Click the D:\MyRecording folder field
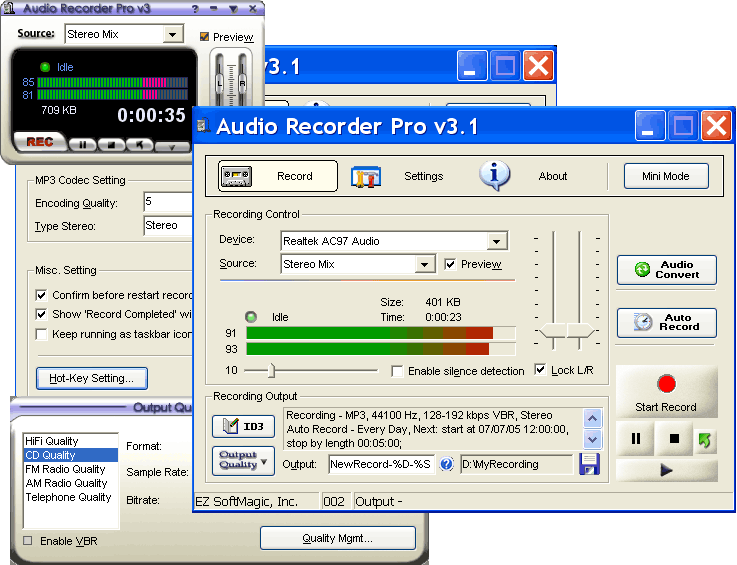This screenshot has height=565, width=737. click(x=517, y=464)
